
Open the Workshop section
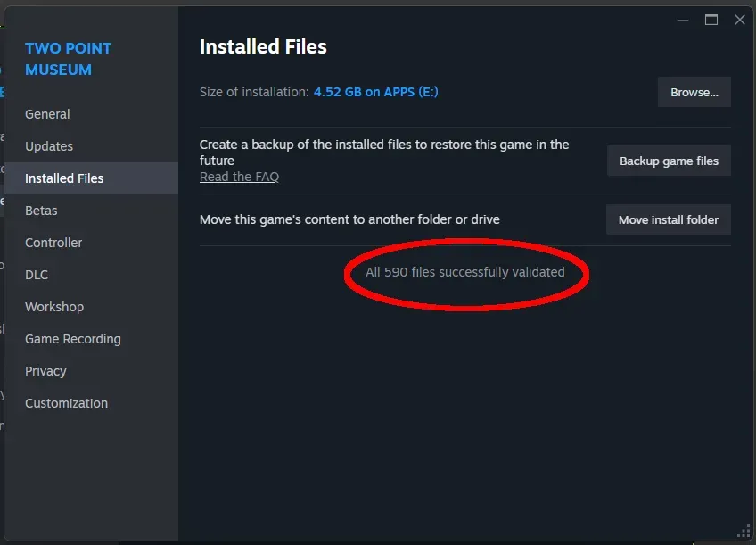(54, 307)
